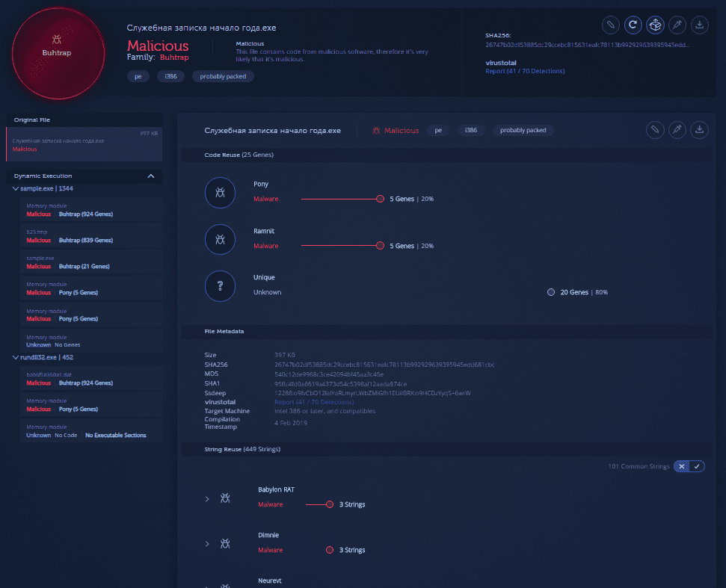Click the full SHA256 value in File Metadata
726x588 pixels.
pos(384,365)
